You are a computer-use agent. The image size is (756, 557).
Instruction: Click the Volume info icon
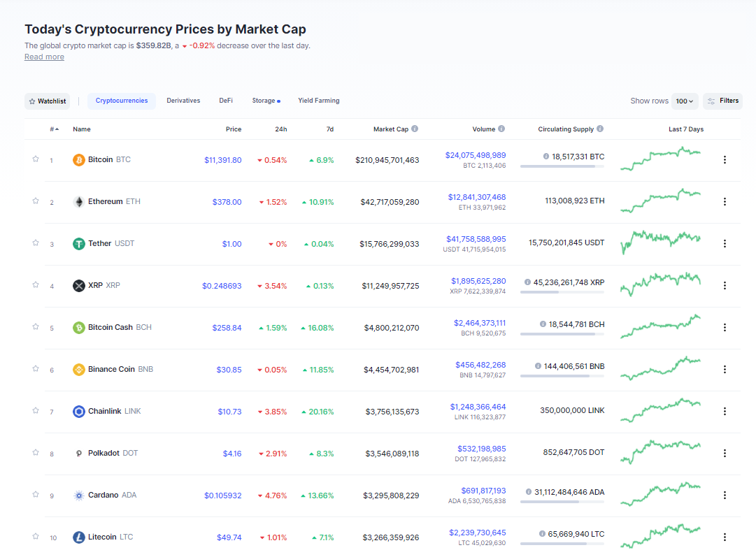click(x=501, y=129)
